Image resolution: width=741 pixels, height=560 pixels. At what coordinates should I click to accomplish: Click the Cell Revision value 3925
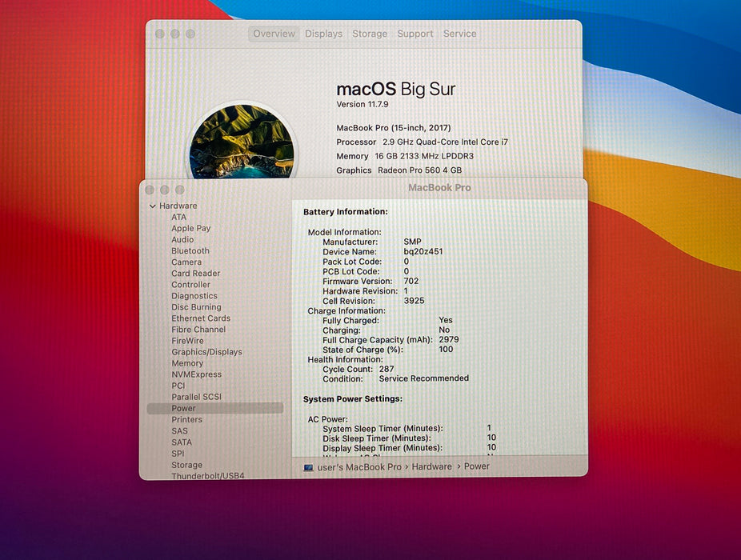414,301
